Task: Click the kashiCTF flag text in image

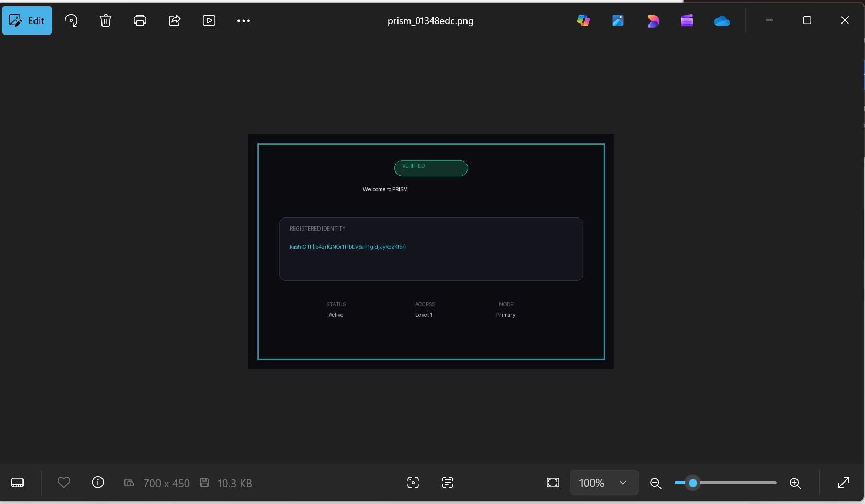Action: point(348,247)
